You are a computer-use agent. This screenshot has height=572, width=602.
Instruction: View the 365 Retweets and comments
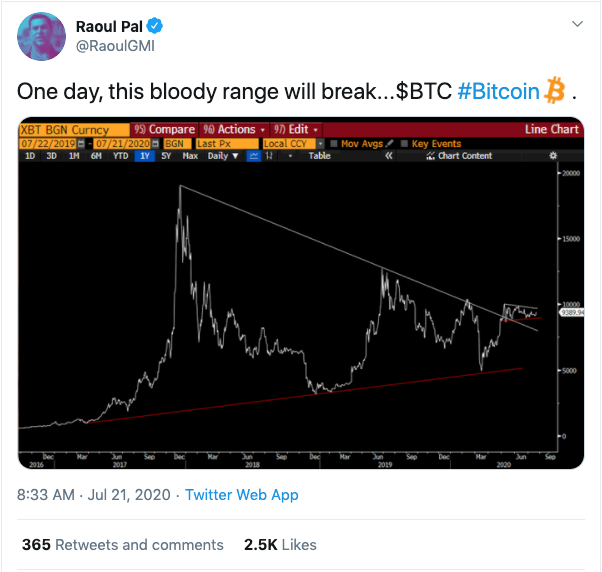(x=122, y=545)
